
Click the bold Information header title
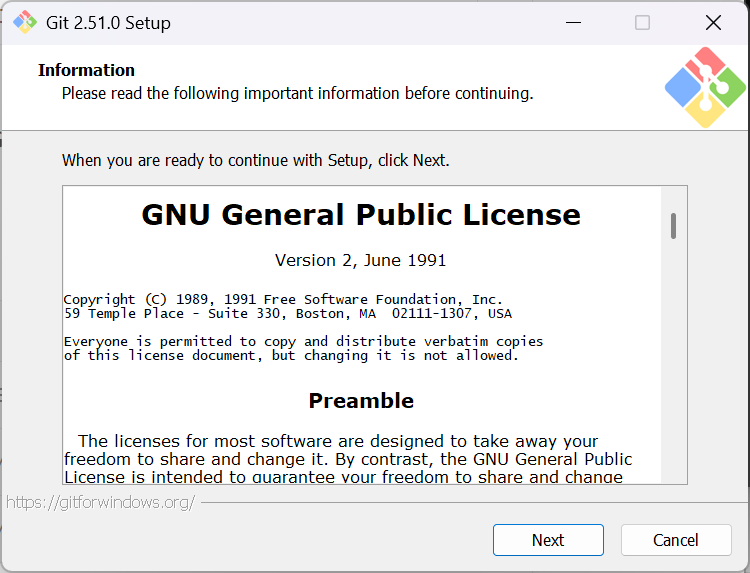click(x=86, y=70)
